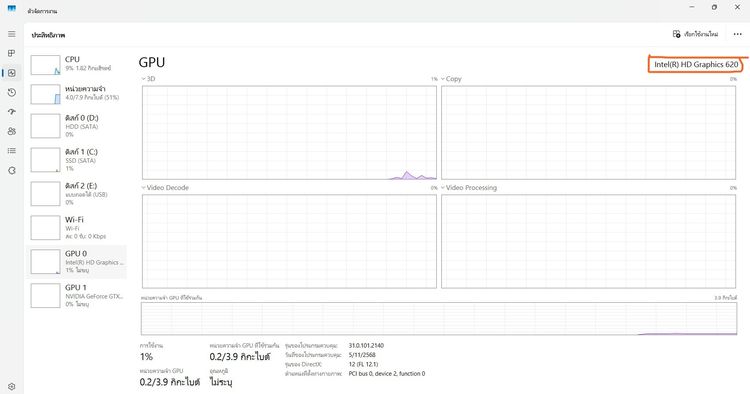Open the 3D engine graph dropdown
Screen dimensions: 750x394
point(148,79)
